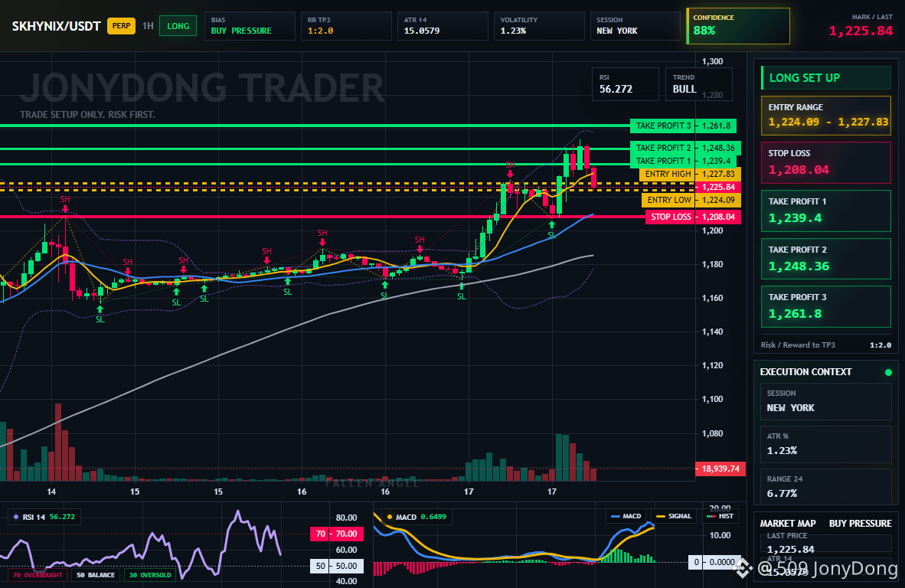Click the 1,080 price axis label

pos(713,433)
